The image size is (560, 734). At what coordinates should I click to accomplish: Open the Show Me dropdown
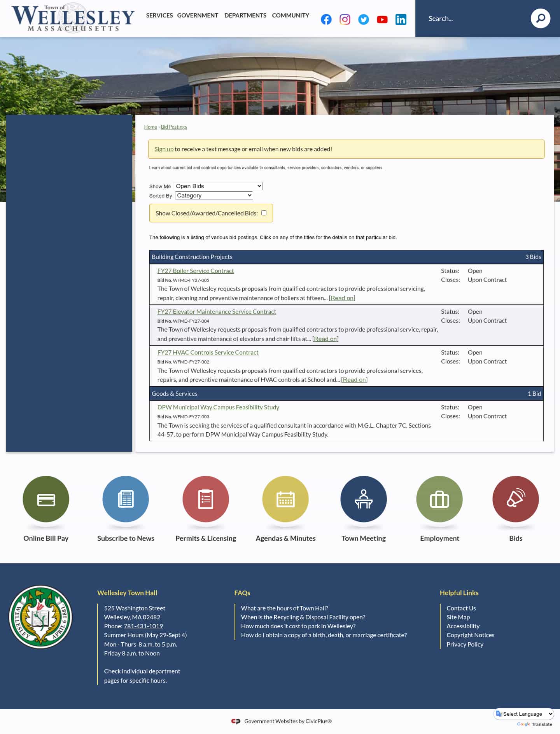click(218, 186)
